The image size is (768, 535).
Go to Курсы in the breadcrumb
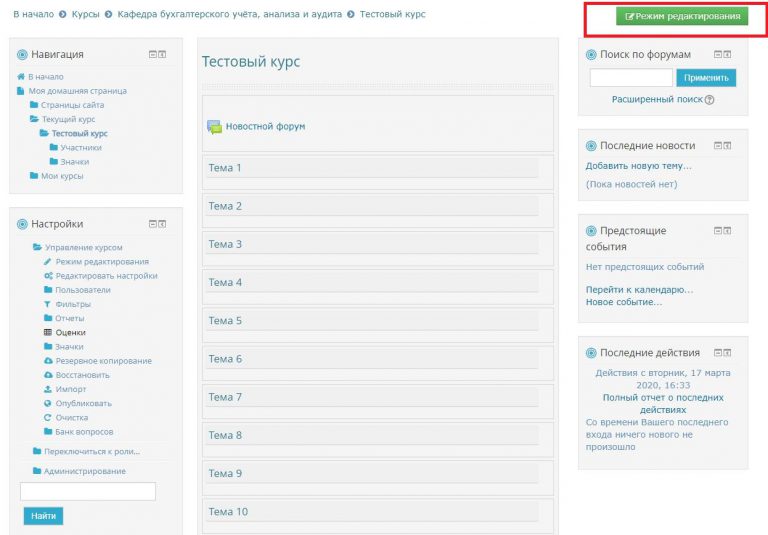click(85, 15)
